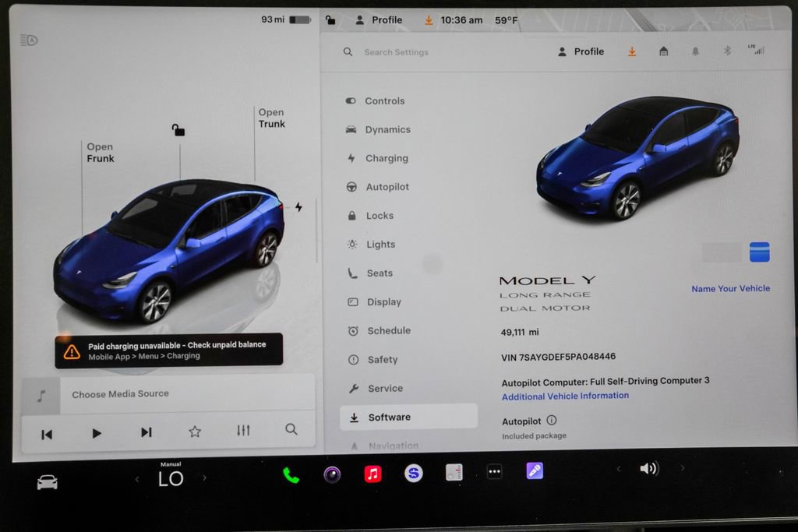Open the Trunk
This screenshot has height=532, width=798.
271,118
